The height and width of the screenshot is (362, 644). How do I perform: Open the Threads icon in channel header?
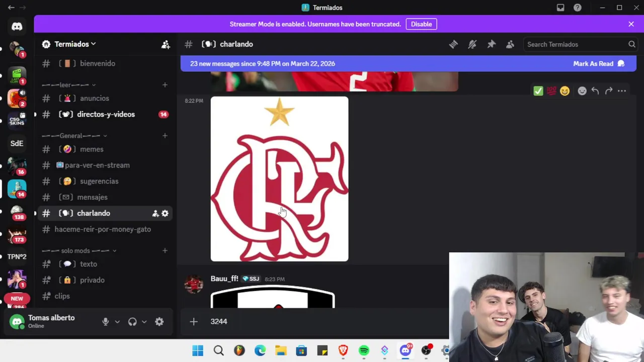[x=453, y=44]
